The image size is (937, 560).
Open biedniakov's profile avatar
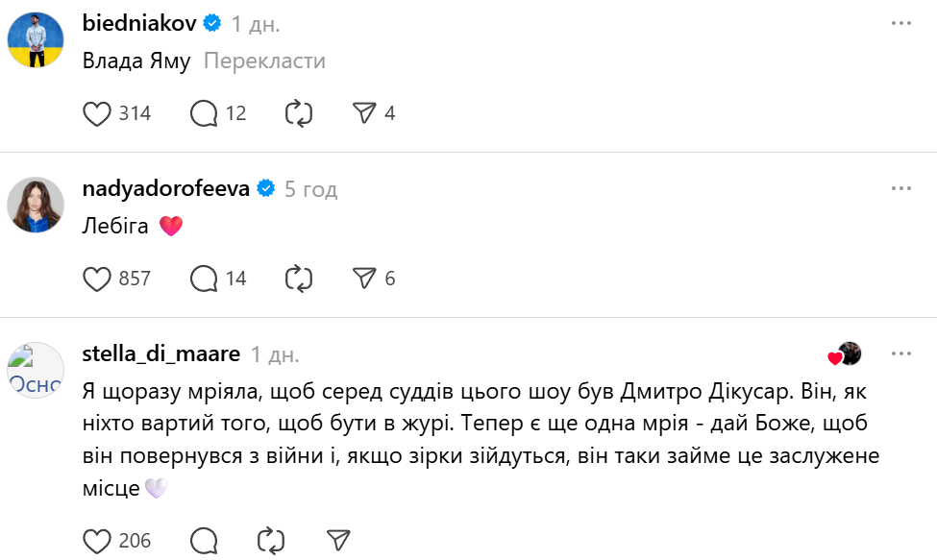37,39
